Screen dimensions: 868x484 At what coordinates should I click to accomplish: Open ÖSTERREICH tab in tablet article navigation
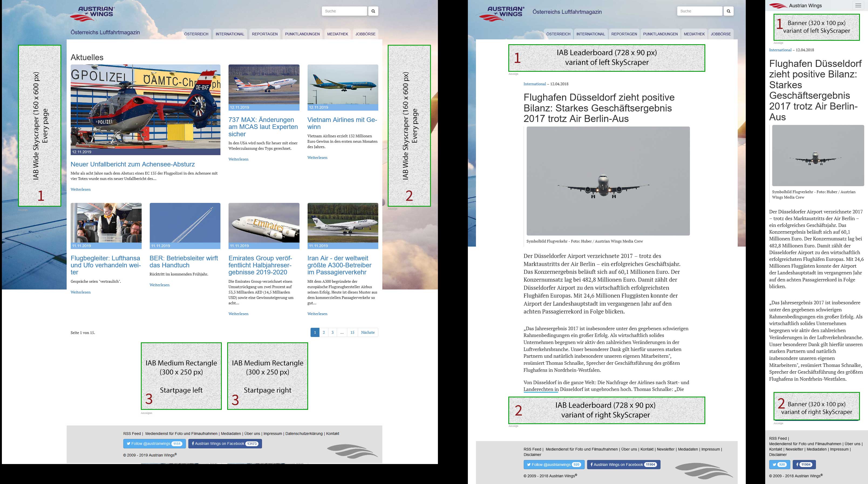click(x=558, y=34)
